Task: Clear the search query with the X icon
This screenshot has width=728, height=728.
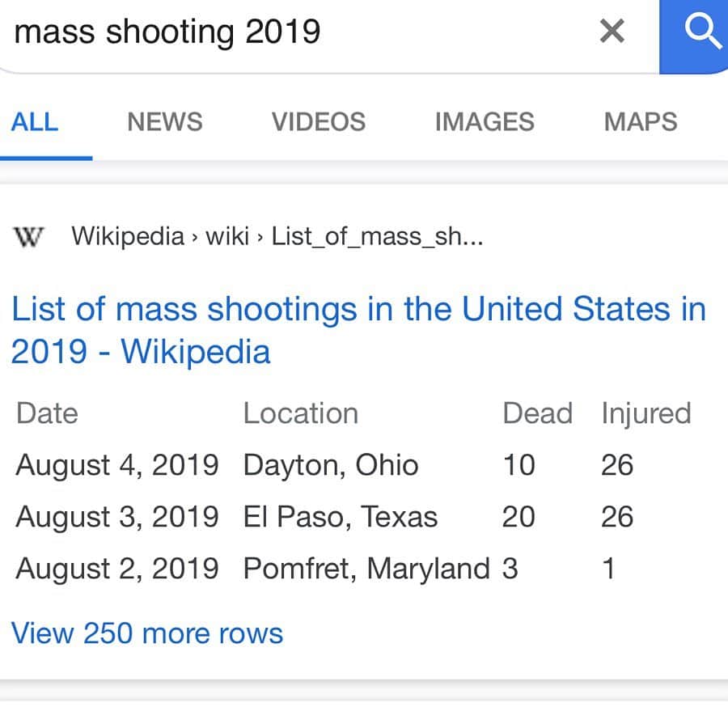Action: click(612, 31)
